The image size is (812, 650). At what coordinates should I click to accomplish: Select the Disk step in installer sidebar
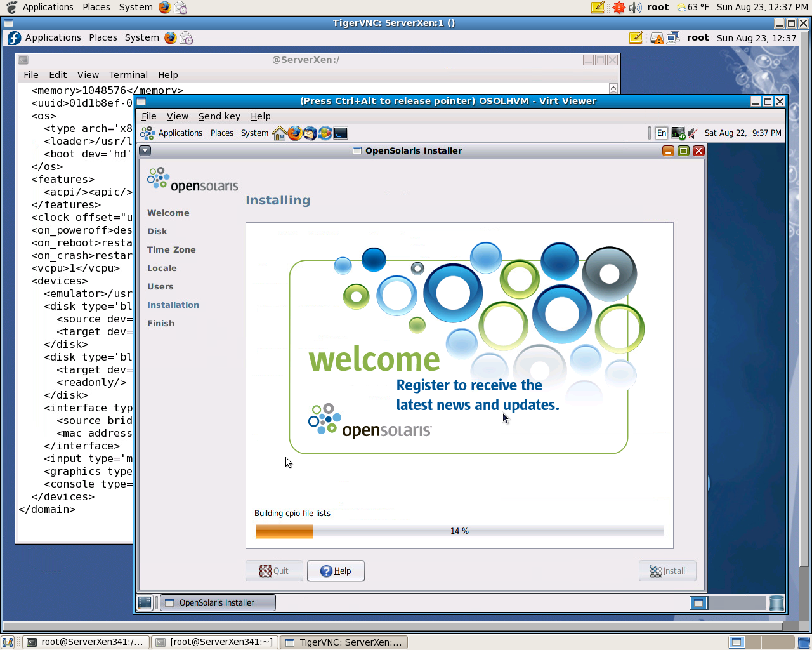click(x=157, y=232)
